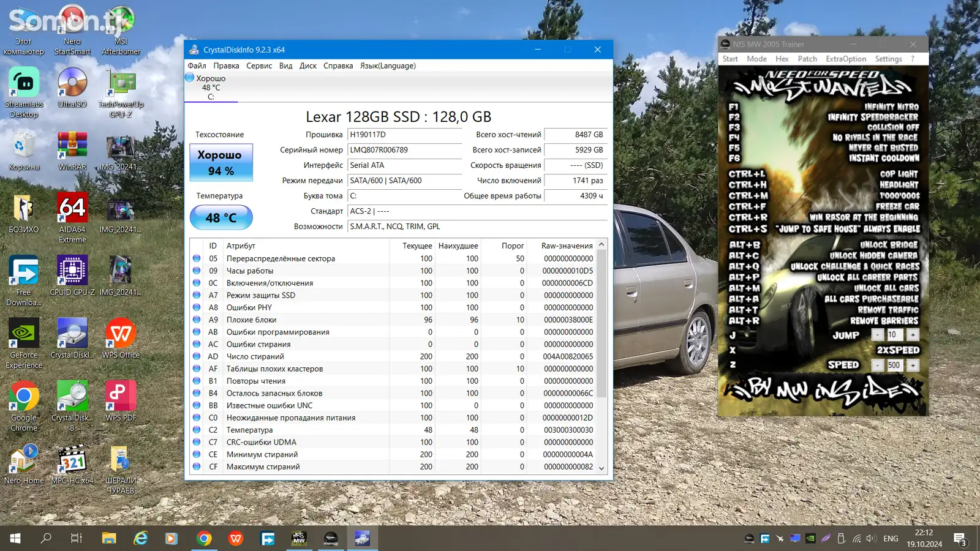The image size is (980, 551).
Task: Launch Nero Home desktop icon
Action: [24, 464]
